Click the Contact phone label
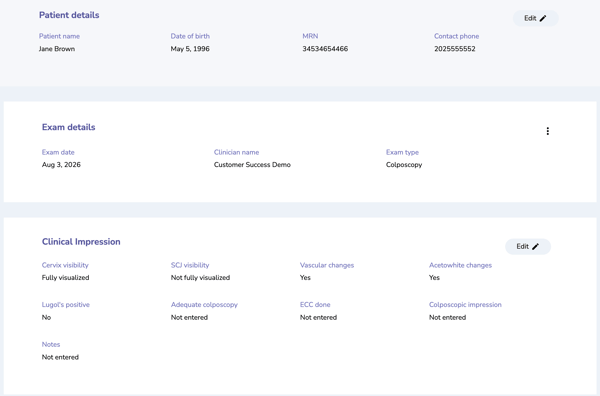 [x=456, y=36]
